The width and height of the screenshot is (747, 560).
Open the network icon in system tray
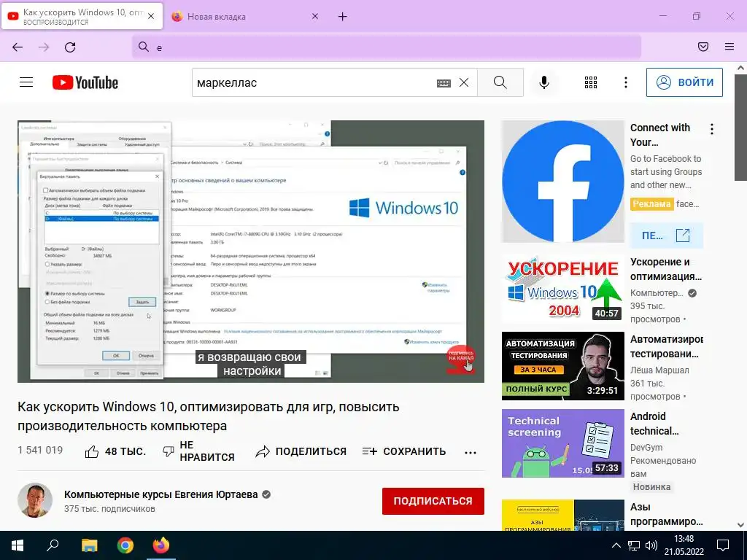(633, 545)
